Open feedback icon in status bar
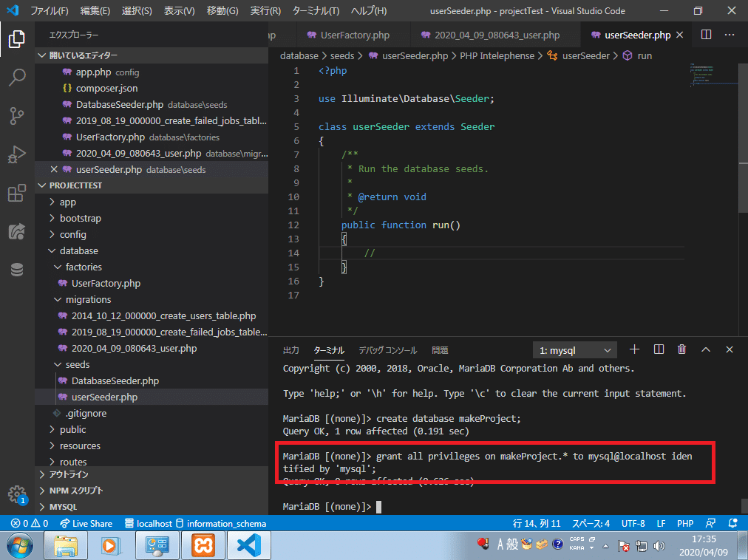748x560 pixels. click(x=710, y=523)
